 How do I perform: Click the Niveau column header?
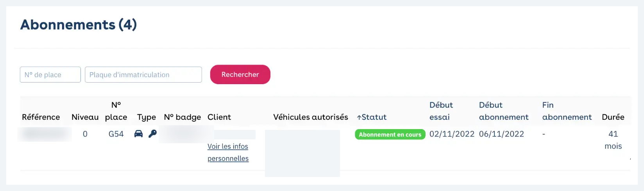(85, 117)
